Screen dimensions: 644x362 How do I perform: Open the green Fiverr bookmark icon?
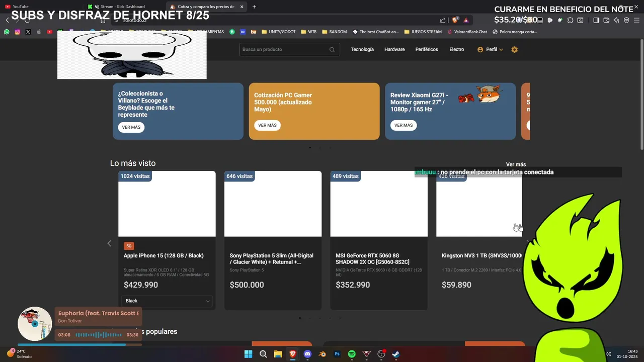point(232,32)
